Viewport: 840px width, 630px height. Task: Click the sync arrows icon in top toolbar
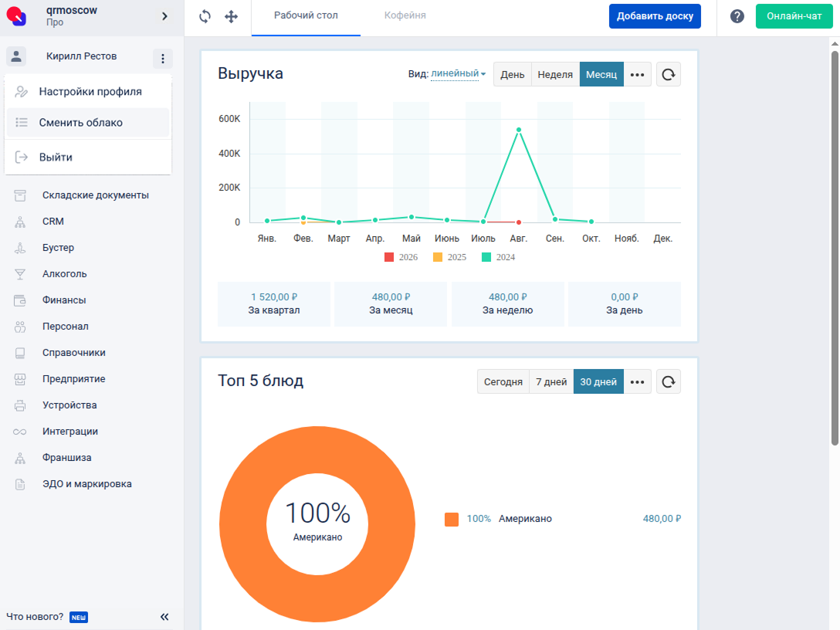[205, 17]
